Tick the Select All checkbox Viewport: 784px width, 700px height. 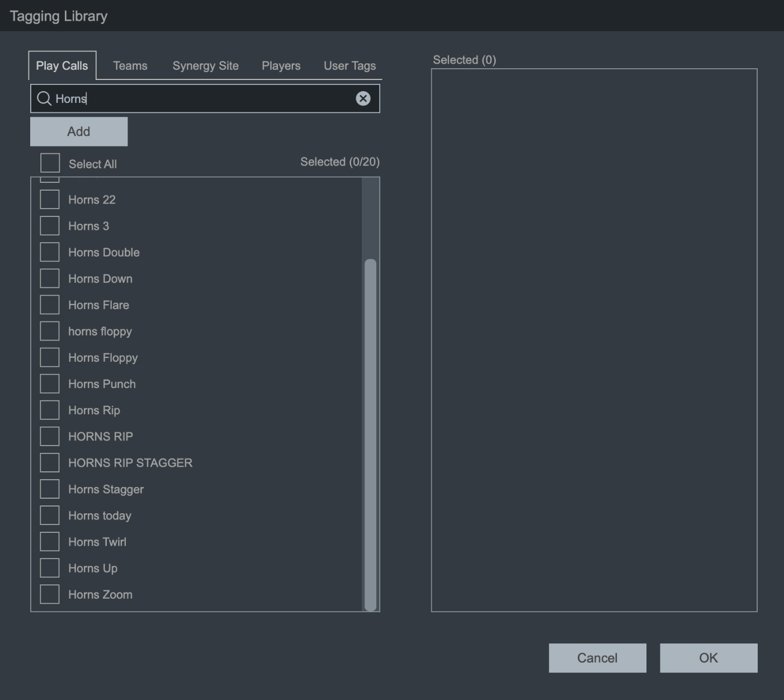pos(50,163)
